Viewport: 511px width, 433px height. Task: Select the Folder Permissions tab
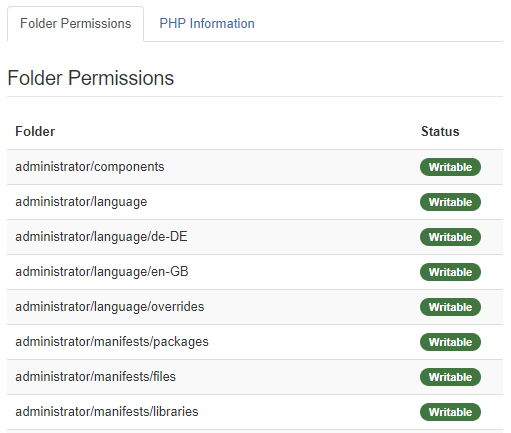coord(76,24)
